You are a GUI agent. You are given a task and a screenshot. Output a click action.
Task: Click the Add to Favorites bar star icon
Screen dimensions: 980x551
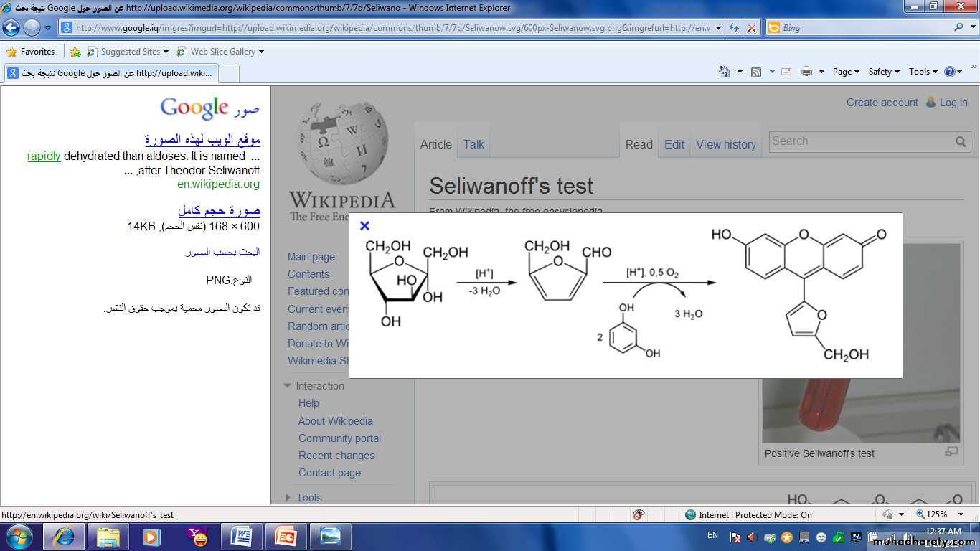(x=75, y=52)
